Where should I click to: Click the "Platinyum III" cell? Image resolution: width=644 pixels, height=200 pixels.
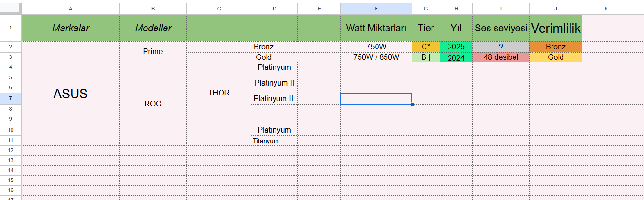point(274,98)
